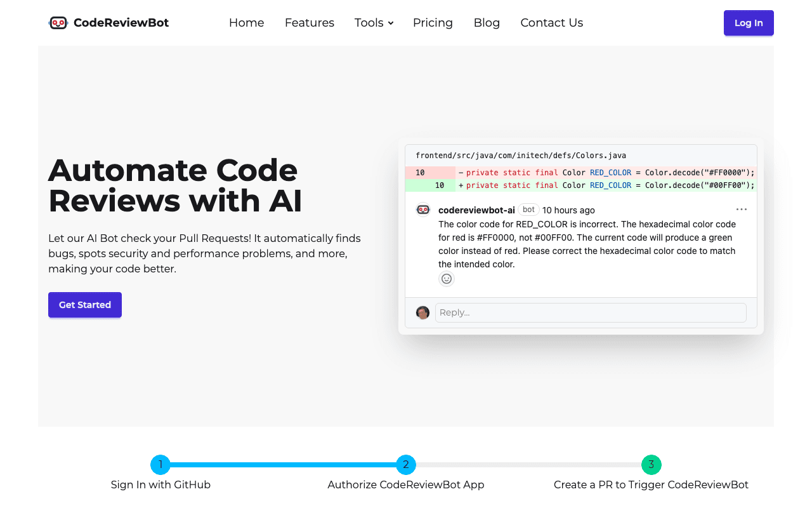Open the smiley emoji reaction picker
This screenshot has height=508, width=812.
click(447, 279)
